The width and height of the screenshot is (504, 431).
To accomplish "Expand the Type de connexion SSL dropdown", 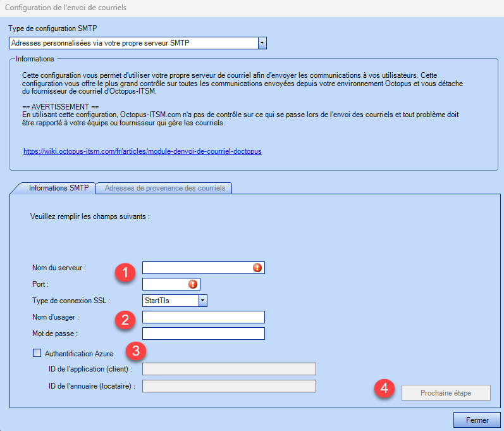I will [203, 301].
